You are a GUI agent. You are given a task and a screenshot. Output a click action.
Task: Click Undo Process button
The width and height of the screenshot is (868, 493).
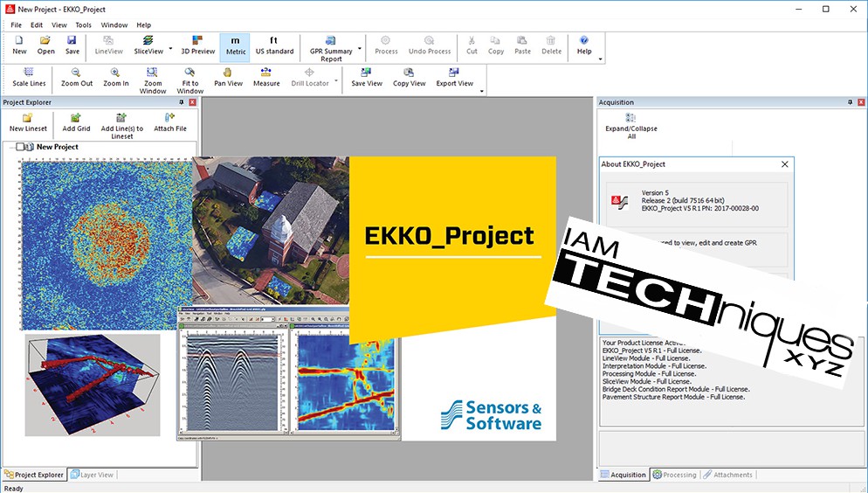coord(430,45)
